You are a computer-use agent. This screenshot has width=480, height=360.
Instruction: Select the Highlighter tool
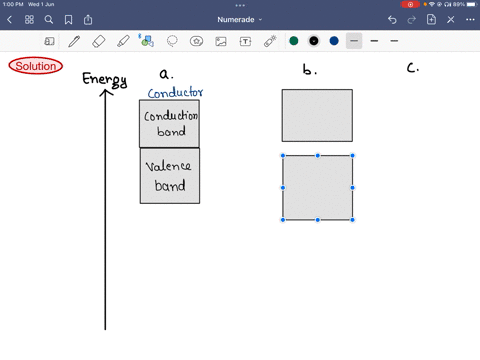click(x=123, y=41)
